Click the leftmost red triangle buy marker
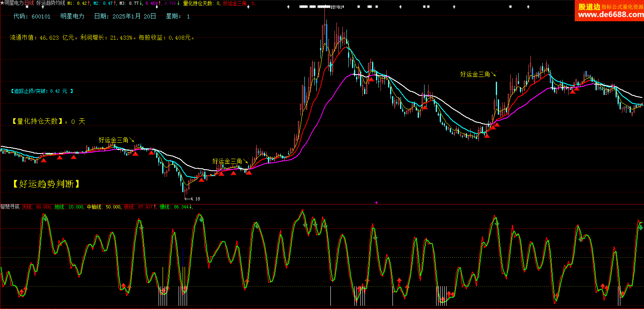The height and width of the screenshot is (309, 644). (x=44, y=160)
